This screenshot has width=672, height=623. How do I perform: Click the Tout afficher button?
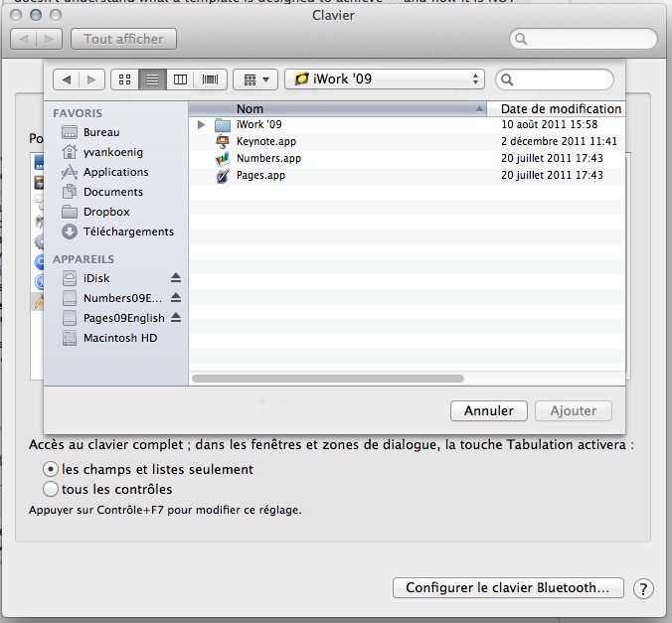click(x=123, y=39)
